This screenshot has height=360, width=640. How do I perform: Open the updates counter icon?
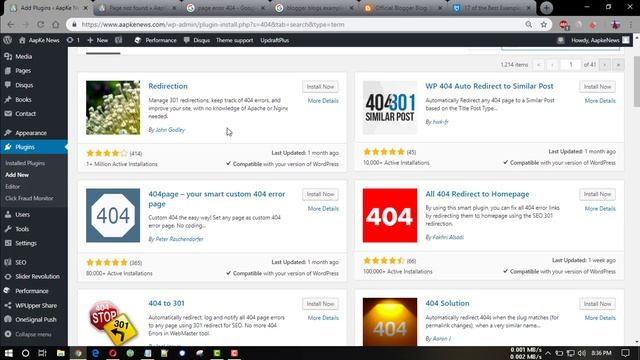tap(73, 40)
